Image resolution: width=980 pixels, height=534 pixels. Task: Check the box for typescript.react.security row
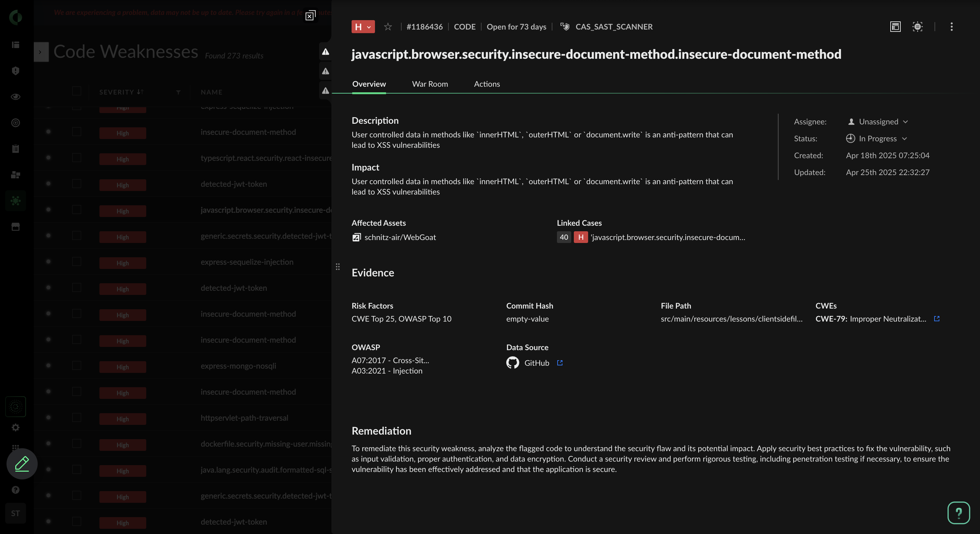coord(76,158)
